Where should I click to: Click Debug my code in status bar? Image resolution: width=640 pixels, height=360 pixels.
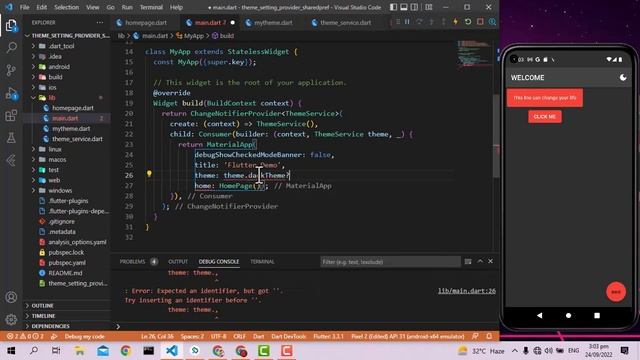[84, 336]
